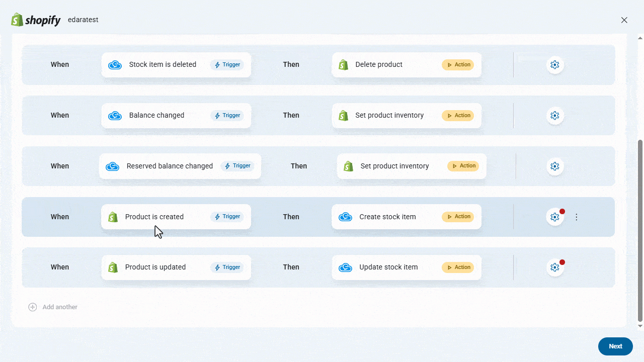
Task: Close the edaratest workflow window
Action: 624,20
